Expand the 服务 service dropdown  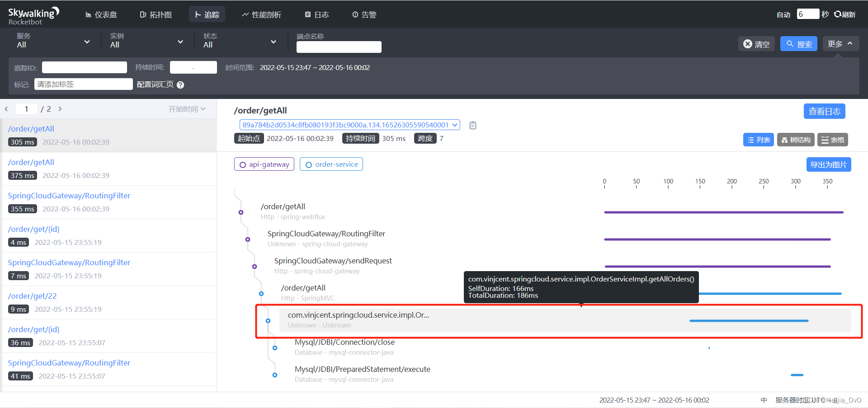53,41
